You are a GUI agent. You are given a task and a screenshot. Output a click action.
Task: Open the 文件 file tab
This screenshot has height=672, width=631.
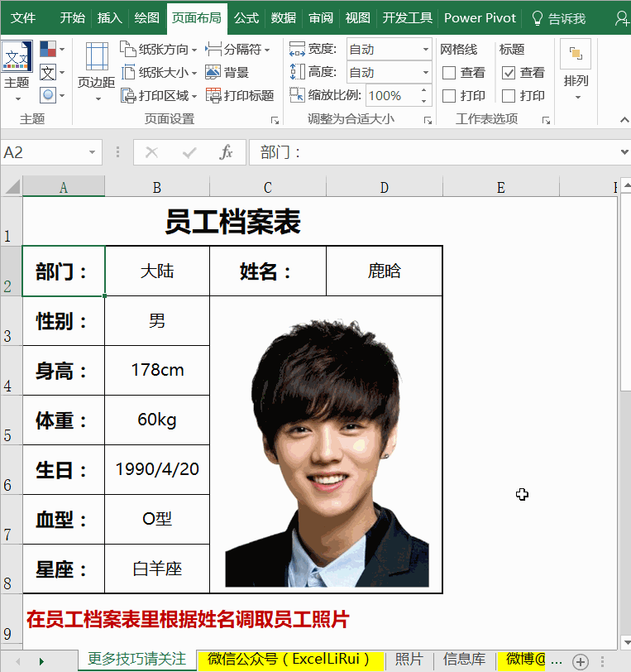coord(23,18)
